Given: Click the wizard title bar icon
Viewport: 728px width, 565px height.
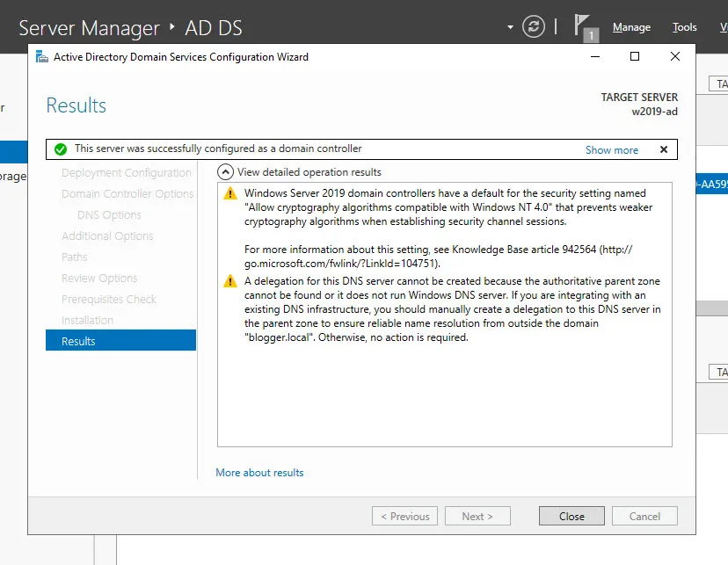Looking at the screenshot, I should [x=41, y=57].
